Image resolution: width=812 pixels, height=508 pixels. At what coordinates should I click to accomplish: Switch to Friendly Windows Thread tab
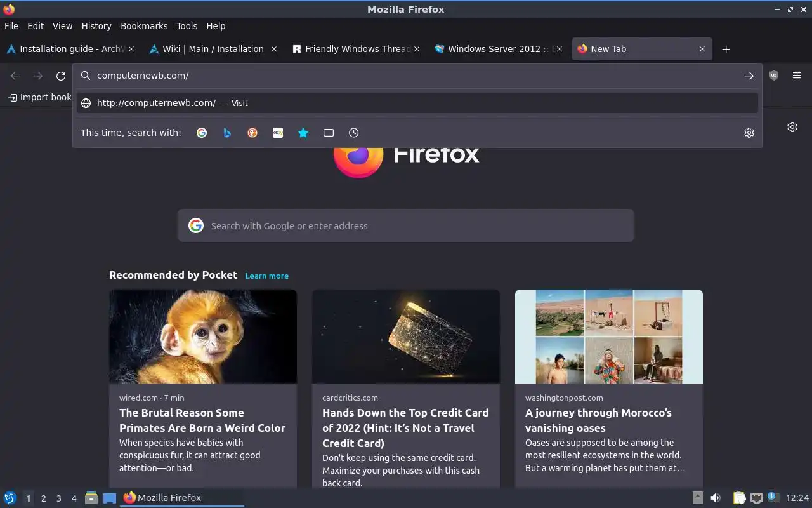coord(355,49)
